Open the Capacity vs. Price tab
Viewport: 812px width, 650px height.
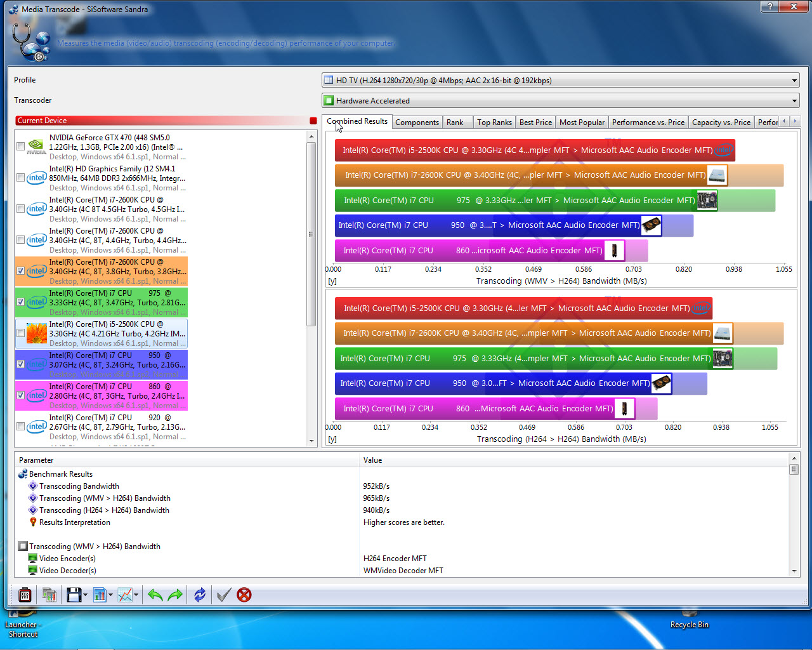(721, 123)
